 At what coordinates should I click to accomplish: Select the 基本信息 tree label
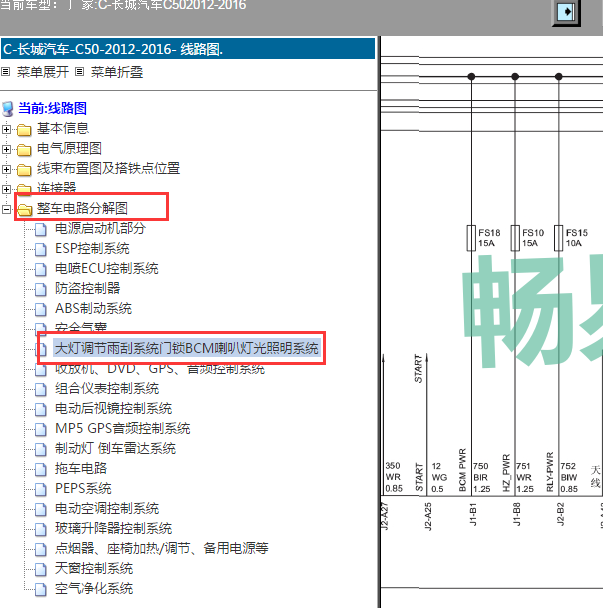tap(63, 128)
